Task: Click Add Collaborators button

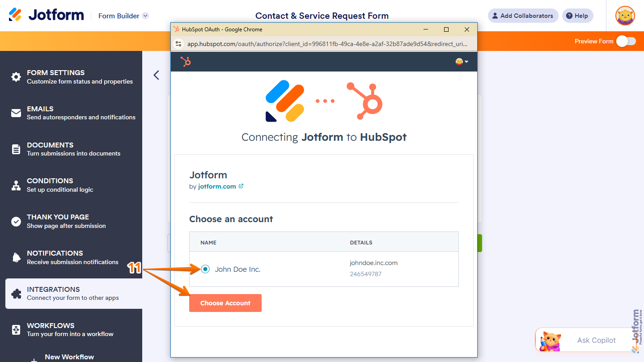Action: coord(523,16)
